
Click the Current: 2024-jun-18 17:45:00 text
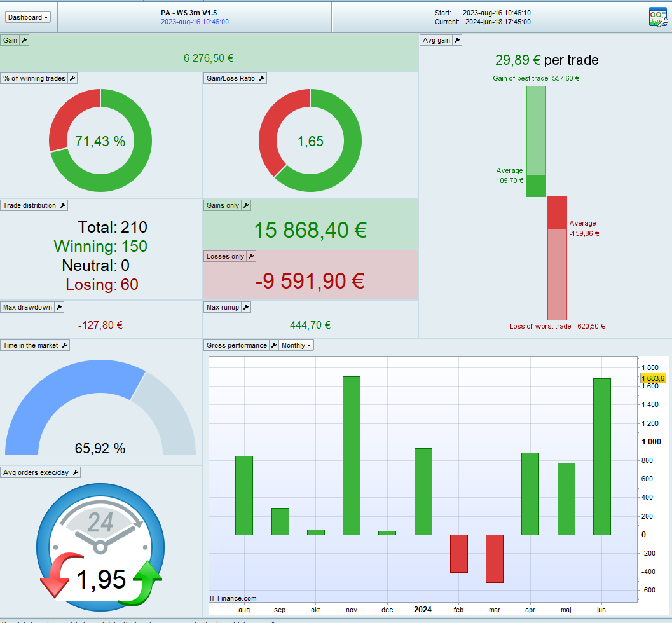click(x=483, y=22)
